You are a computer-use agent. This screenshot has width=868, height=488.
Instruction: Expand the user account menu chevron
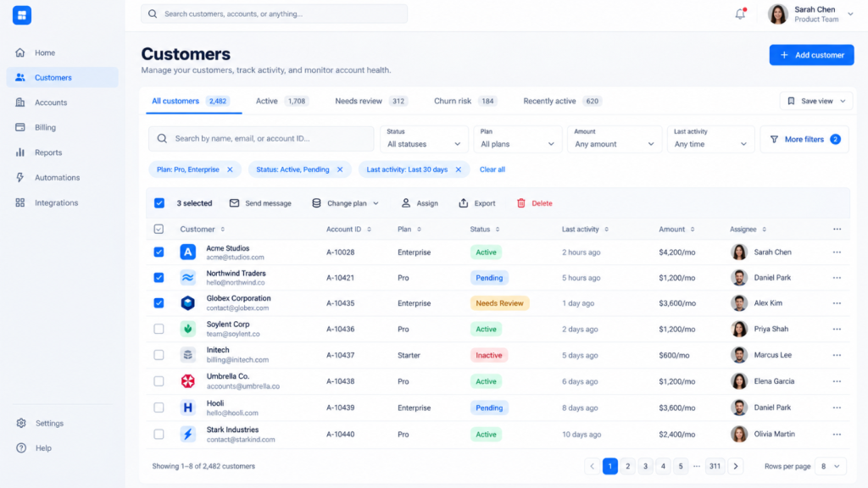pos(850,14)
